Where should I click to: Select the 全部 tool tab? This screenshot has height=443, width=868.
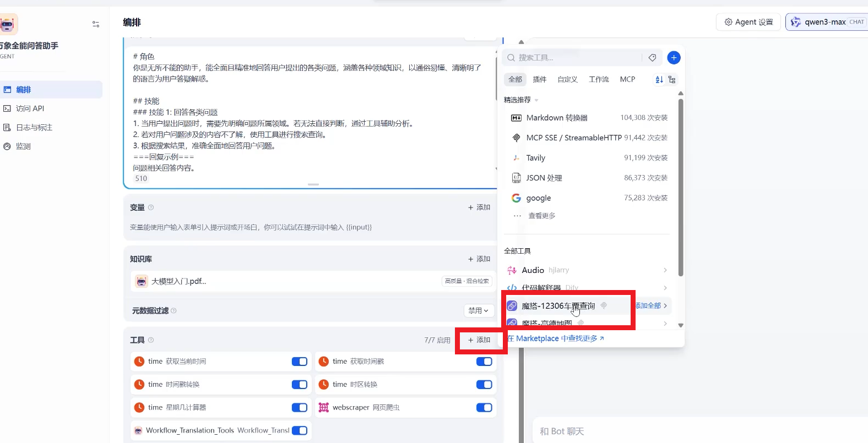click(x=516, y=80)
